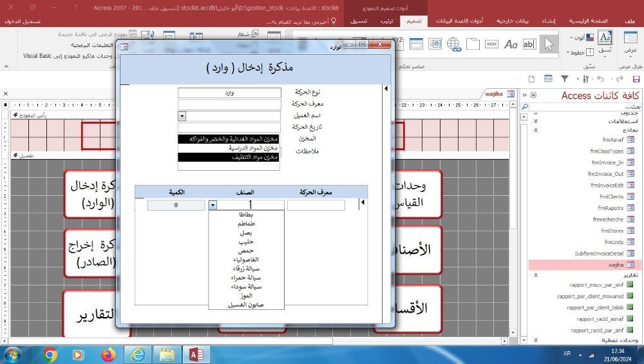The height and width of the screenshot is (364, 644).
Task: Choose the Label (Aa) control
Action: 511,44
